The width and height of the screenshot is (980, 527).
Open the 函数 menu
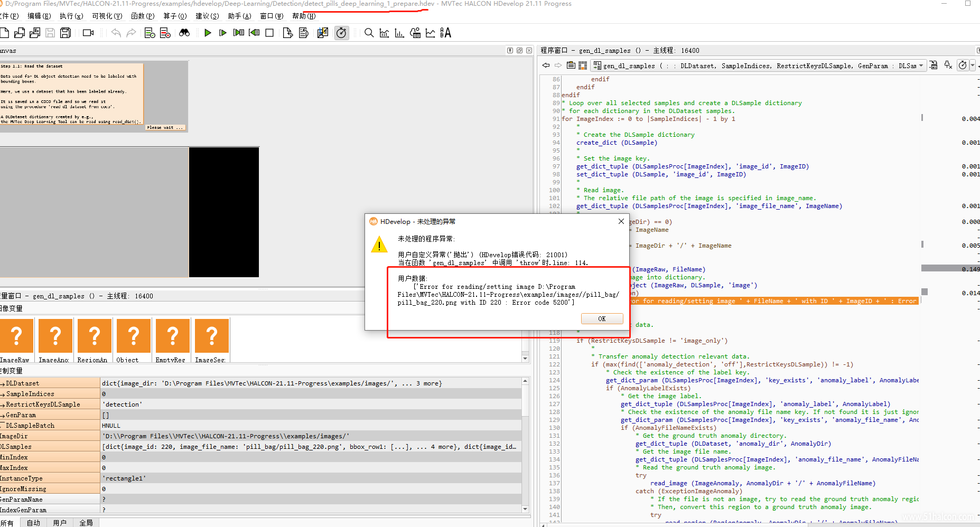tap(143, 16)
